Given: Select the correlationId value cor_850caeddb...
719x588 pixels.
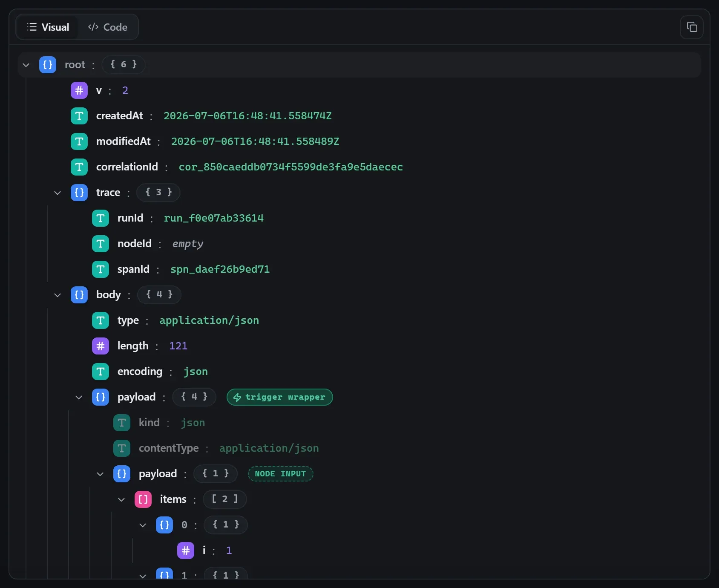Looking at the screenshot, I should (291, 167).
